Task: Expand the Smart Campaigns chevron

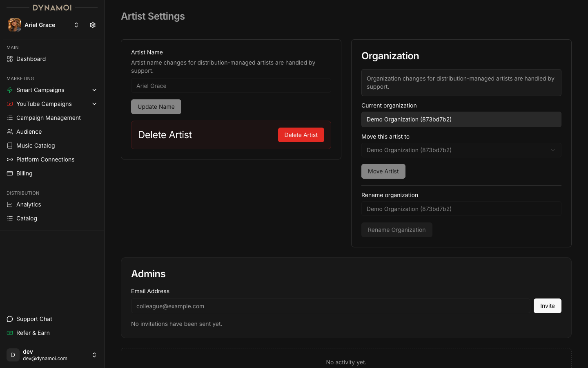Action: [94, 90]
